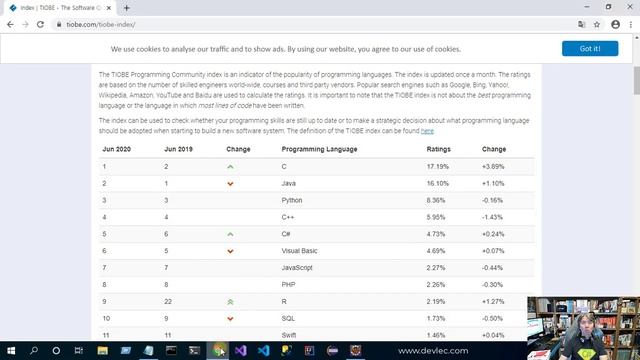Click the 22 previous rank of R
Image resolution: width=640 pixels, height=360 pixels.
pyautogui.click(x=168, y=302)
